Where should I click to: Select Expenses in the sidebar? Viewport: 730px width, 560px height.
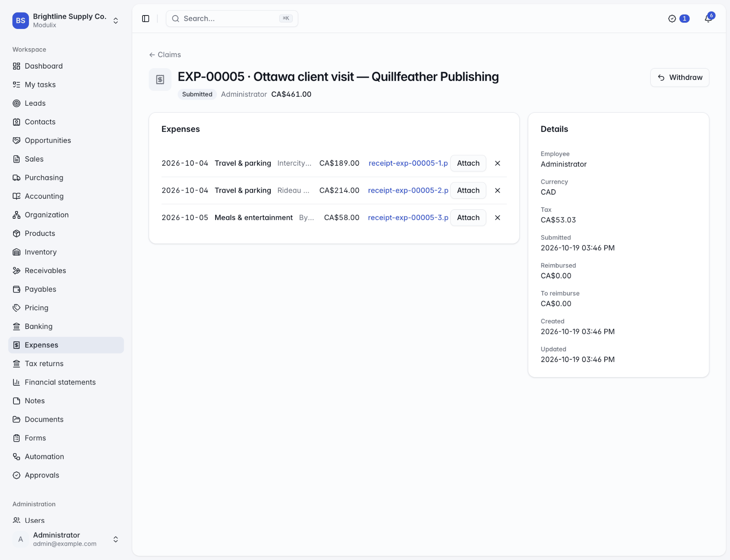(x=66, y=345)
